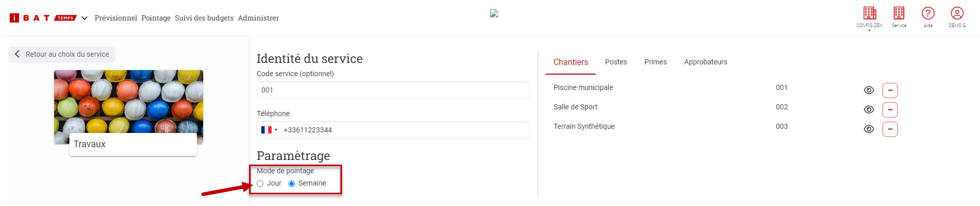Viewport: 980px width, 206px height.
Task: Toggle visibility of Piscine municipale
Action: click(x=869, y=90)
